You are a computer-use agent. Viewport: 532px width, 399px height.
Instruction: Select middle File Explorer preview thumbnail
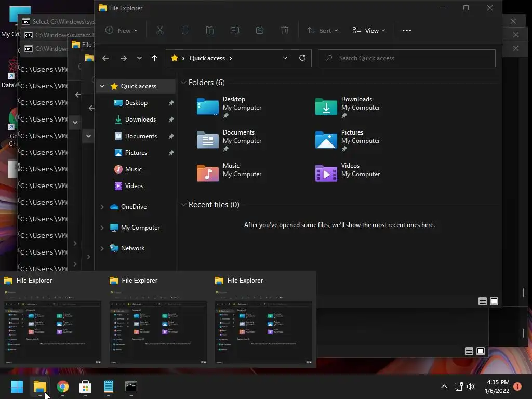(x=158, y=327)
